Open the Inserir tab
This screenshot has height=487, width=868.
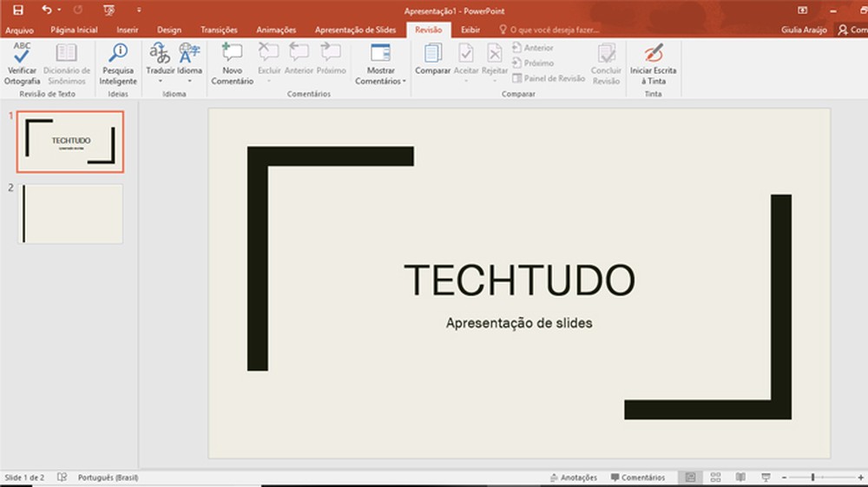click(128, 30)
